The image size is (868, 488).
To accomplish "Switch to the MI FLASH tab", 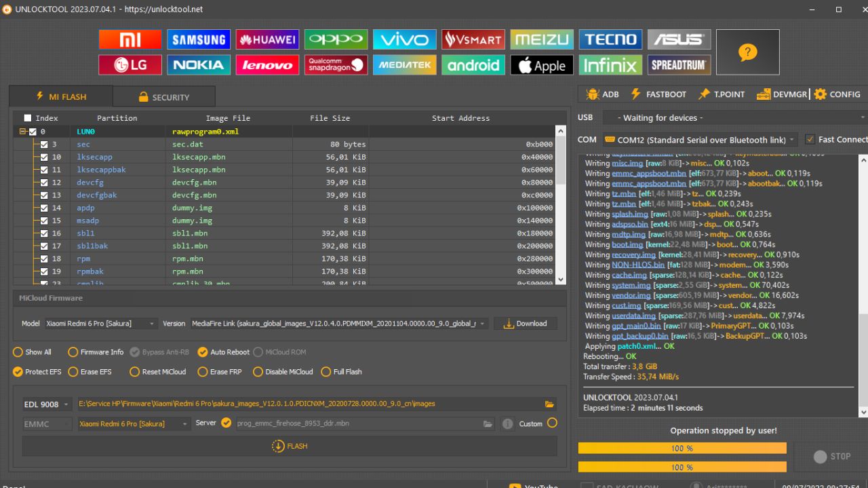I will pos(61,96).
